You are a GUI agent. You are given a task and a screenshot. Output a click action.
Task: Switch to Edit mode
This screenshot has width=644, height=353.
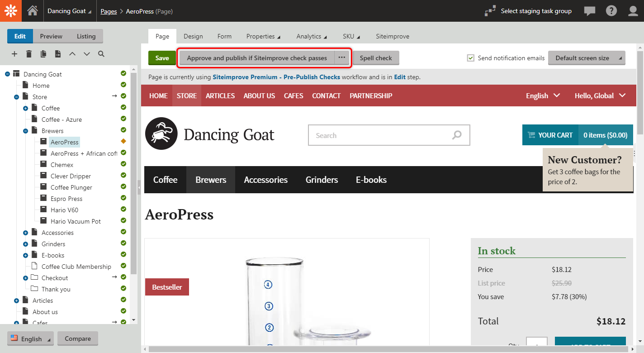pos(20,36)
